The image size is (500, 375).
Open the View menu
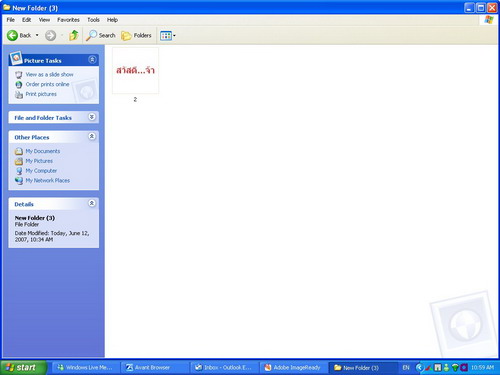pos(44,20)
